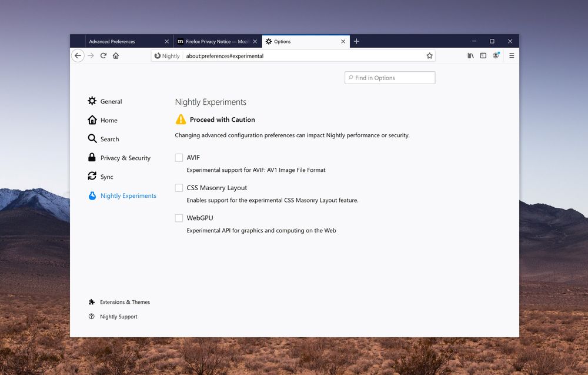Open the Extensions & Themes link
The height and width of the screenshot is (375, 588).
pos(124,302)
